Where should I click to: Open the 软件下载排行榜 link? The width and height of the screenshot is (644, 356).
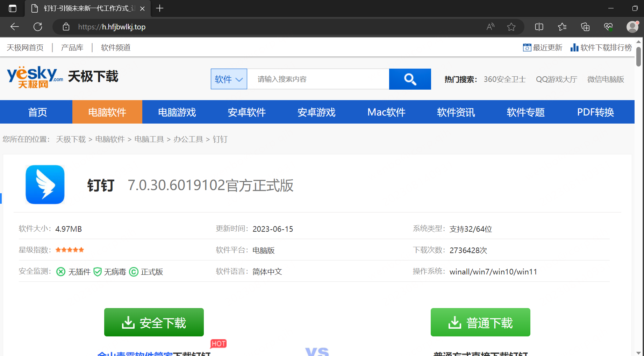point(606,48)
